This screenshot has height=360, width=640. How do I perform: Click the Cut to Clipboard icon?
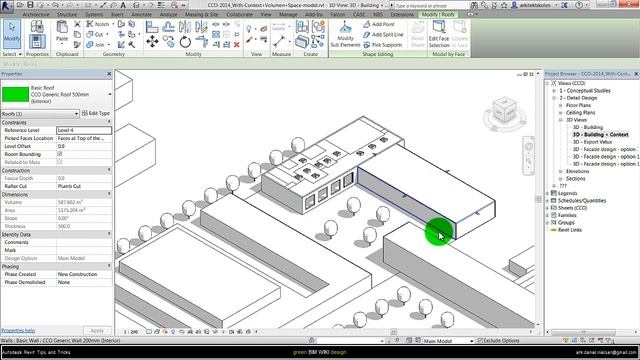[77, 24]
